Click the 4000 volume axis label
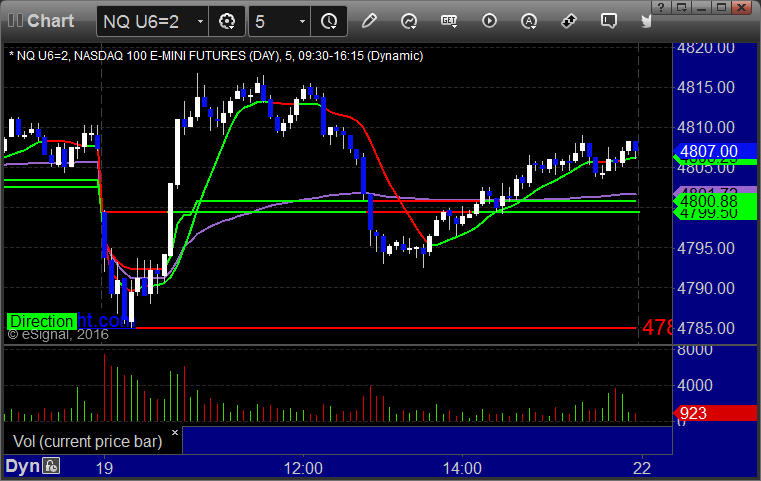The image size is (761, 481). click(695, 385)
